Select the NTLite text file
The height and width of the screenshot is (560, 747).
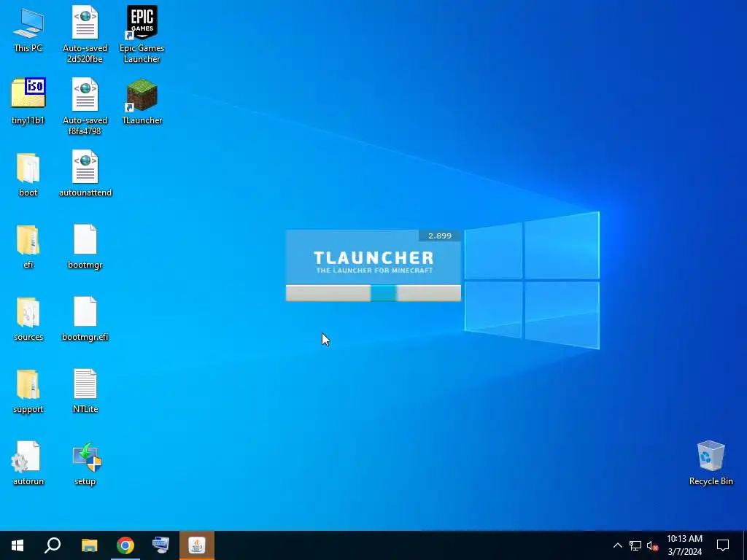[x=85, y=391]
